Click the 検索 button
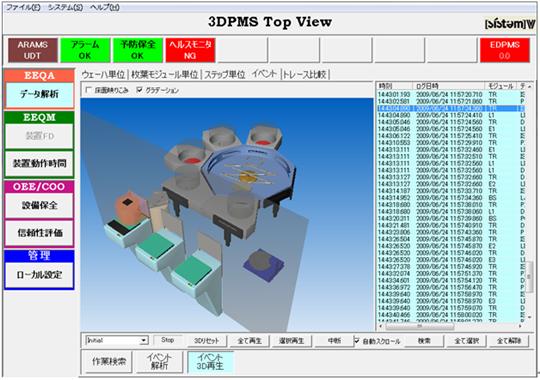This screenshot has height=380, width=540. coord(424,341)
